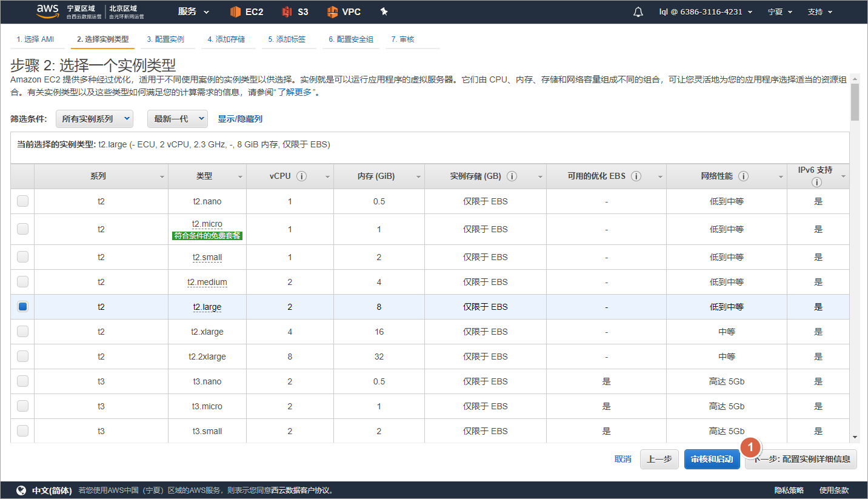
Task: Open the account menu lql @ 6386-3116-4231
Action: (706, 12)
